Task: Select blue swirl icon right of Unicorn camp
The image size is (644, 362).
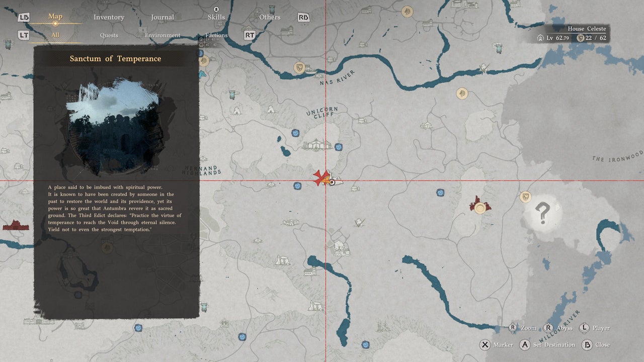Action: 339,147
